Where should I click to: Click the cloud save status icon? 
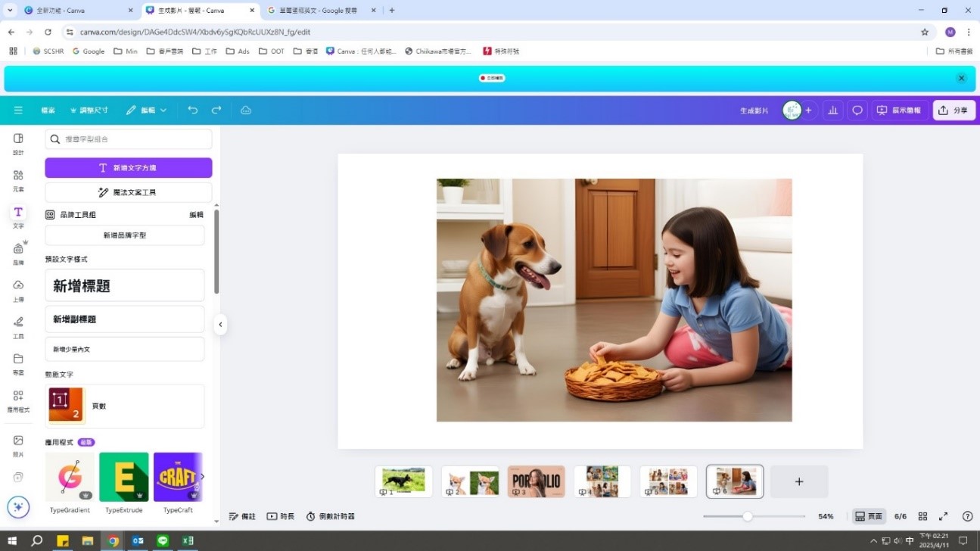[x=246, y=110]
